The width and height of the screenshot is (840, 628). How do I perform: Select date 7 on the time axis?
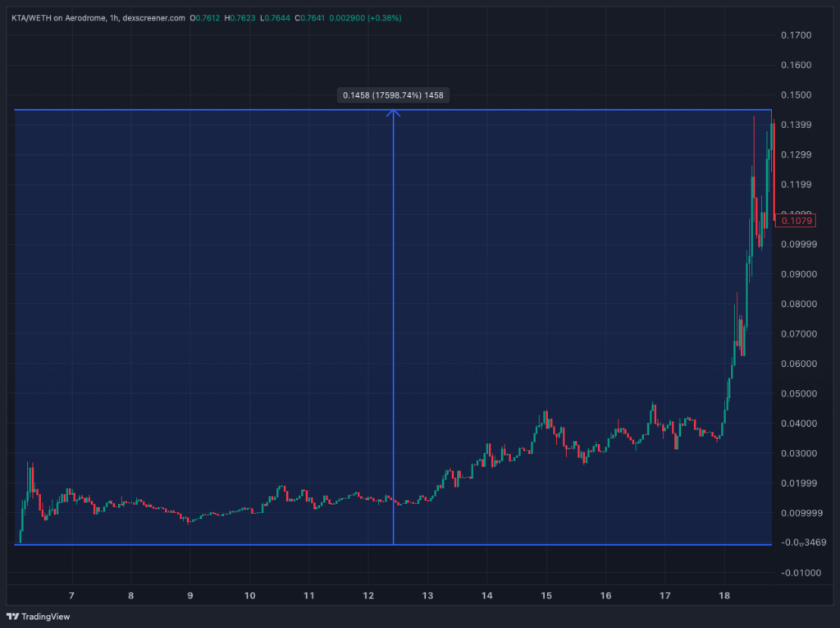tap(71, 596)
